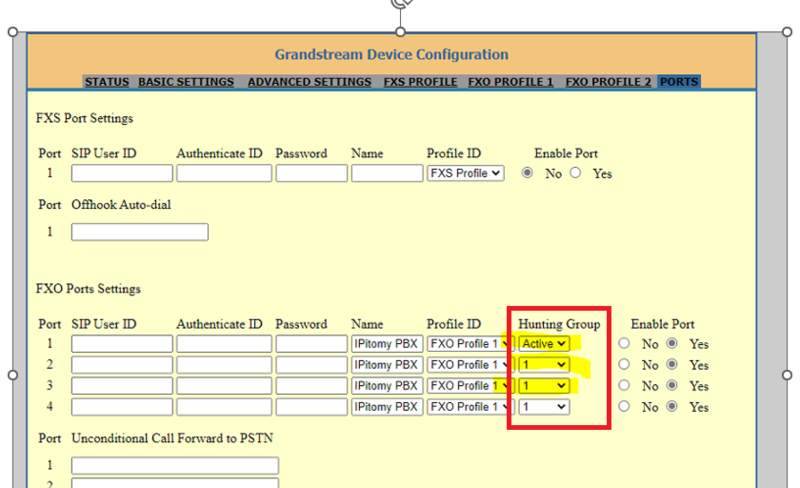
Task: Click FXO port 1 Name field
Action: (x=387, y=344)
